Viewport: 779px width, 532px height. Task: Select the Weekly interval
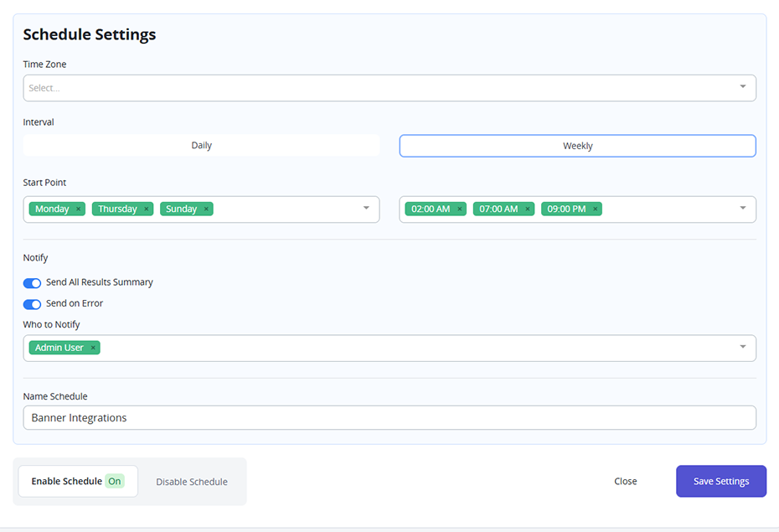pyautogui.click(x=577, y=145)
